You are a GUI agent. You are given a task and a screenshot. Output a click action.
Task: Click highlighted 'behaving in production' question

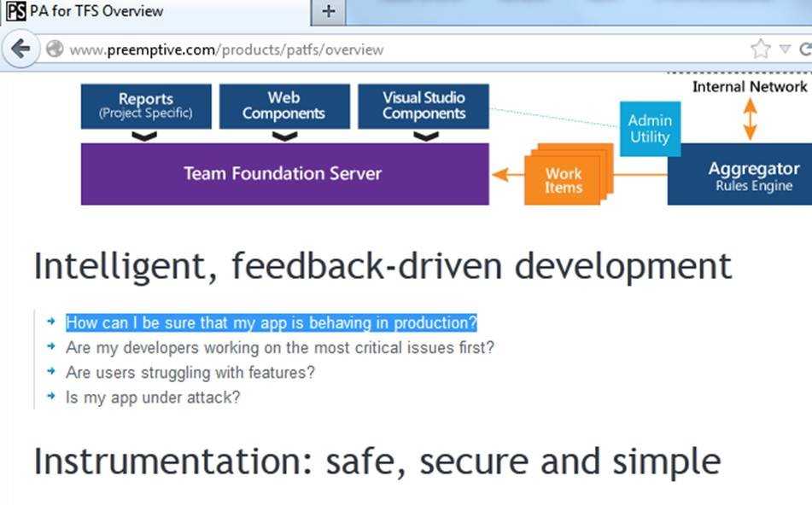tap(271, 323)
